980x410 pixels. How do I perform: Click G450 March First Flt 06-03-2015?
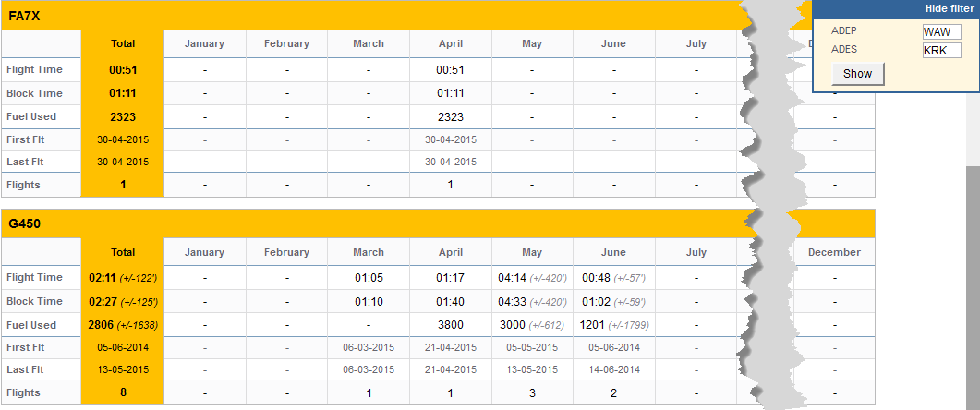[369, 347]
